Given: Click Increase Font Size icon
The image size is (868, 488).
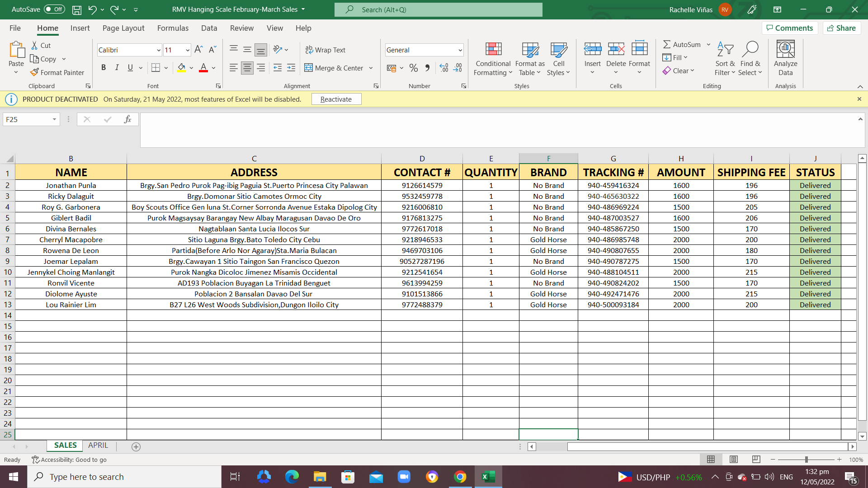Looking at the screenshot, I should tap(198, 50).
